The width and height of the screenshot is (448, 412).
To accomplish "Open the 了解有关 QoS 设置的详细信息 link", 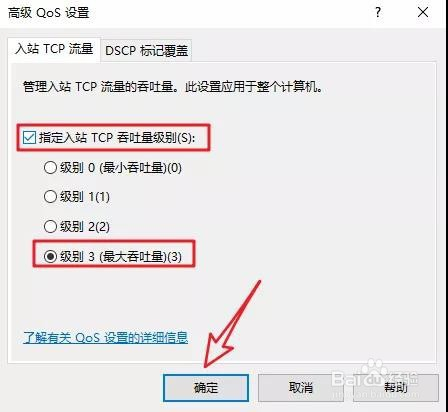I will [106, 337].
